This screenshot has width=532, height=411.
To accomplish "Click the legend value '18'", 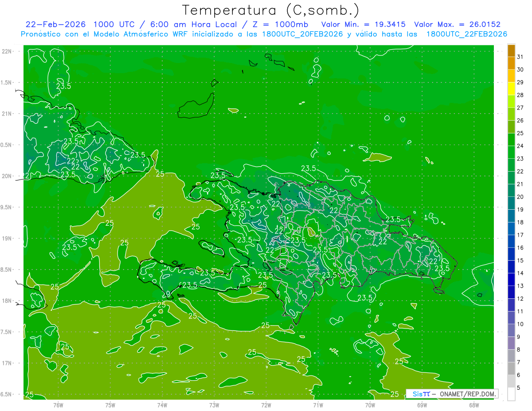I will point(520,222).
